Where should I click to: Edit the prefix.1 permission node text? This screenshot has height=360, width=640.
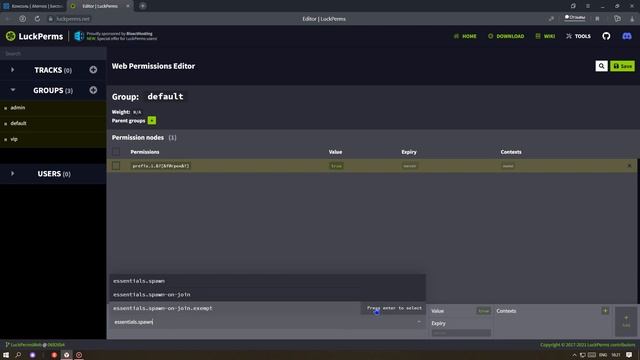click(x=161, y=166)
